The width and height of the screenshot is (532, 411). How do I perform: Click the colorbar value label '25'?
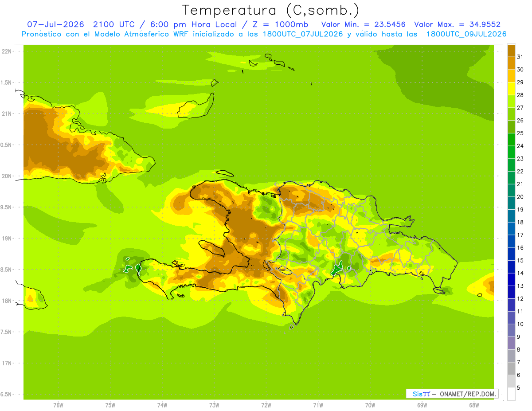520,133
